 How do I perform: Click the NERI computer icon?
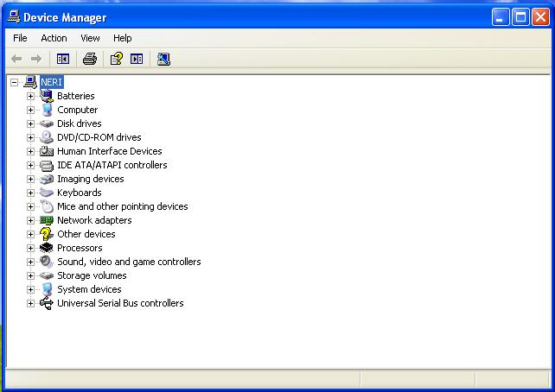(30, 82)
